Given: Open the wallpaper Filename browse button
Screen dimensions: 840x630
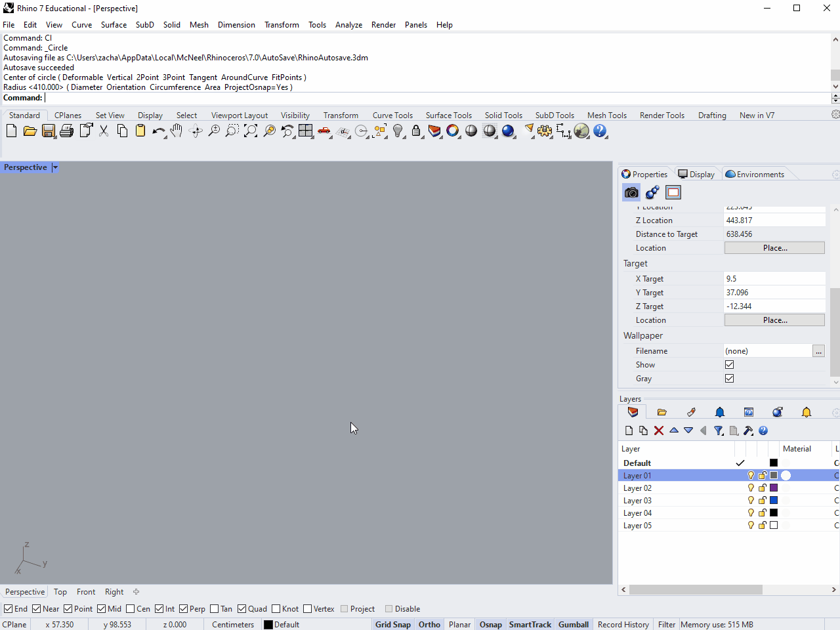Looking at the screenshot, I should (818, 351).
